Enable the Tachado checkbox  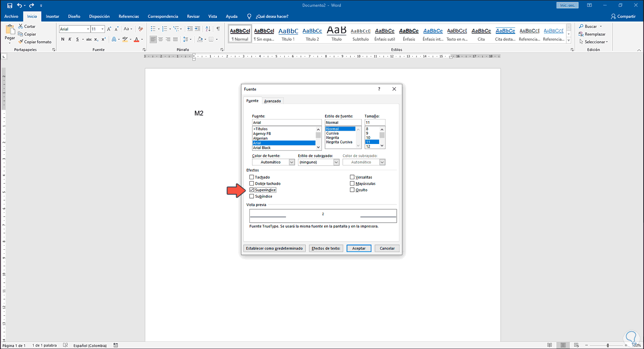tap(252, 177)
